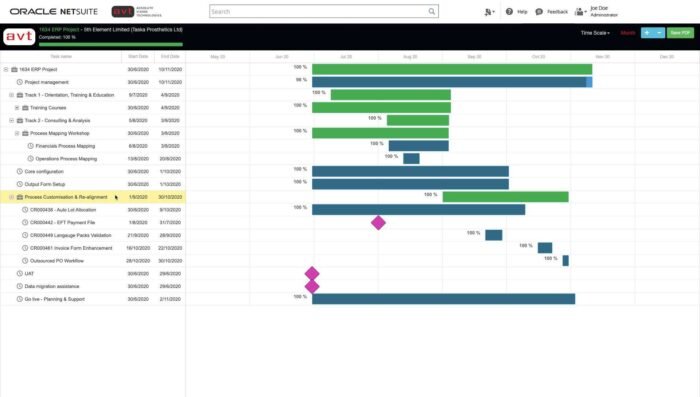
Task: Open the Time Scale dropdown
Action: 595,33
